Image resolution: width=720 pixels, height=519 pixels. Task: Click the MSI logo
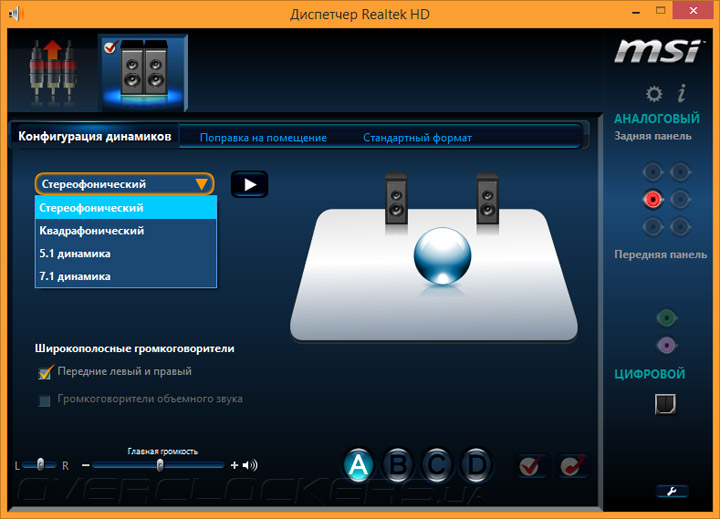coord(658,51)
